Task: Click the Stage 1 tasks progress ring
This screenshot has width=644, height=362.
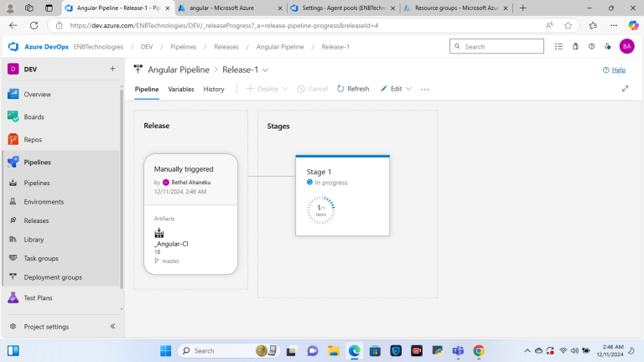Action: [x=321, y=209]
